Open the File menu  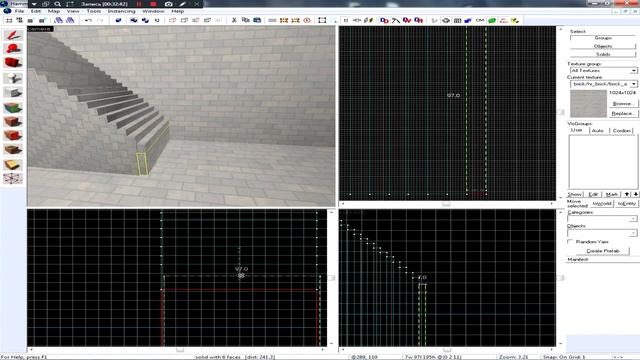(19, 11)
